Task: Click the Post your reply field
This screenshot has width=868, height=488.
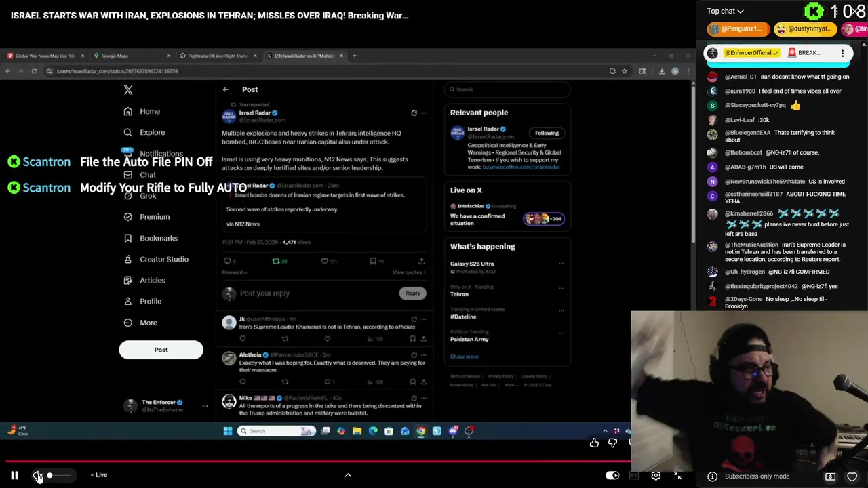Action: (x=264, y=293)
